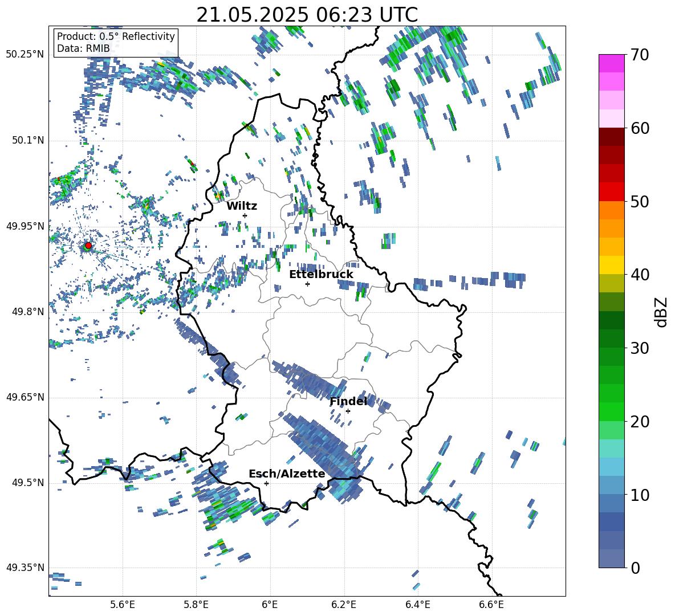Screen dimensions: 675x616
Task: Click the dark red colorbar segment below 60
Action: click(x=611, y=137)
